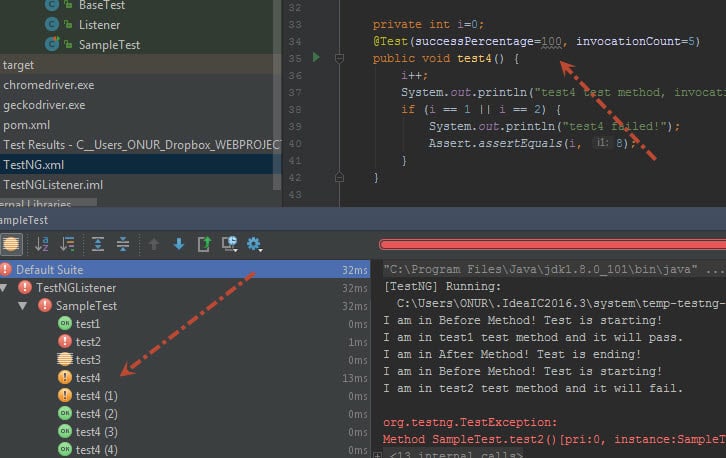Go to previous failed test arrow

pyautogui.click(x=154, y=244)
